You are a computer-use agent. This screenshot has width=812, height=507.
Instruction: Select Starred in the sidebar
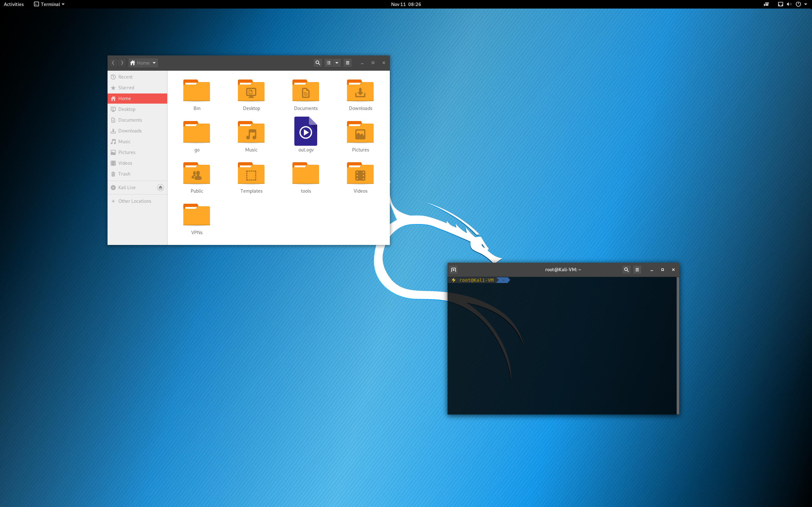coord(126,87)
